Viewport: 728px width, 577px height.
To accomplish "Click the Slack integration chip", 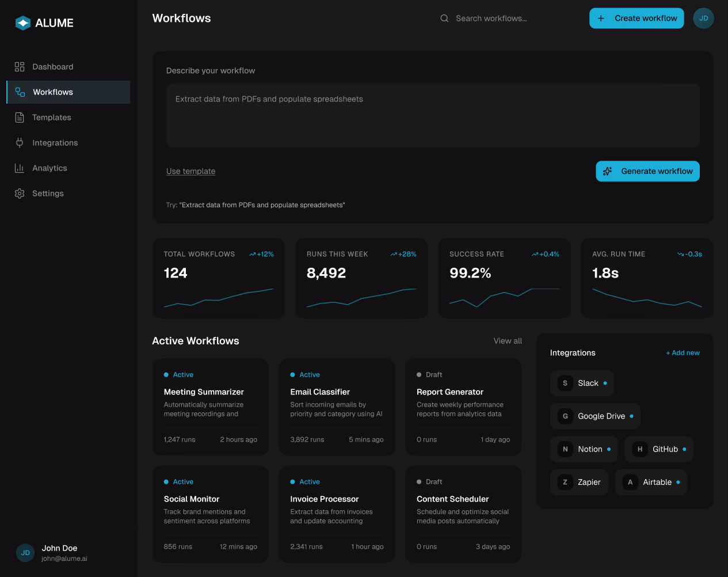I will coord(582,383).
